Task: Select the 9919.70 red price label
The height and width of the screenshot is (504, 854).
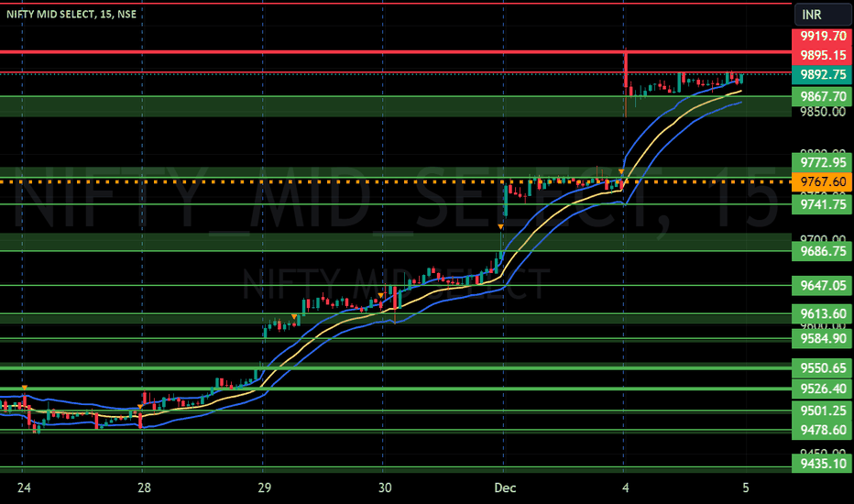Action: (823, 36)
